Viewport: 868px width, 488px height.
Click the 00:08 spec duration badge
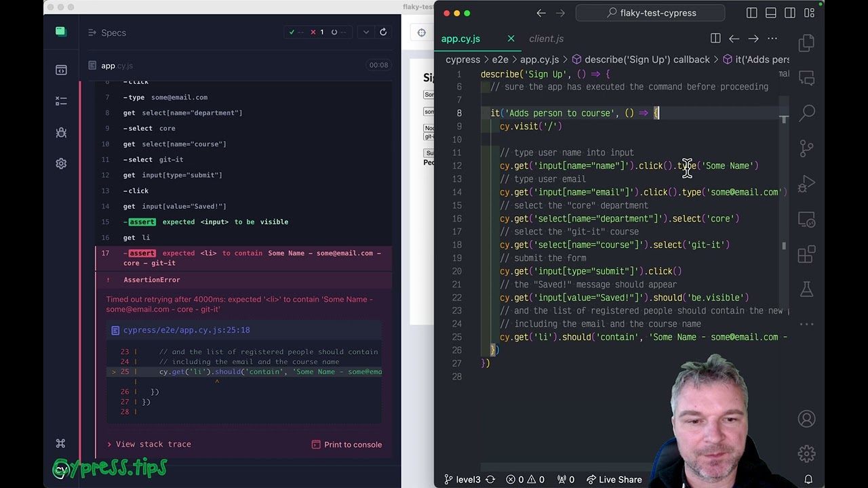378,66
